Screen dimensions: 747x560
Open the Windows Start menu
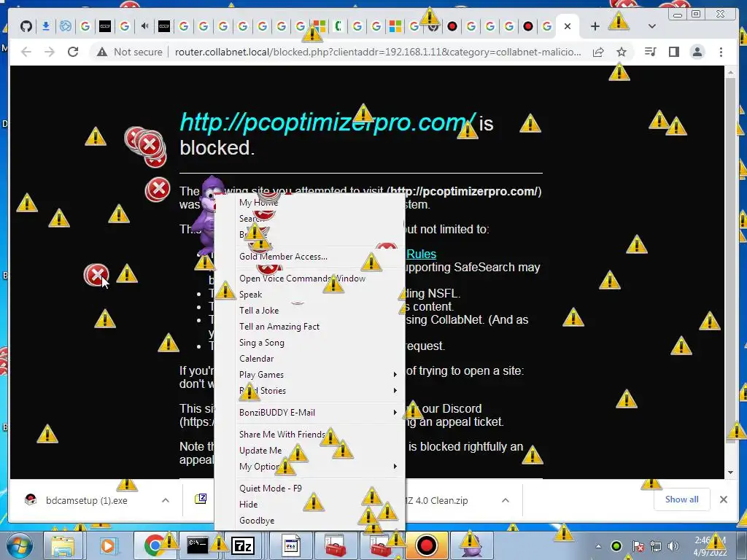(20, 545)
